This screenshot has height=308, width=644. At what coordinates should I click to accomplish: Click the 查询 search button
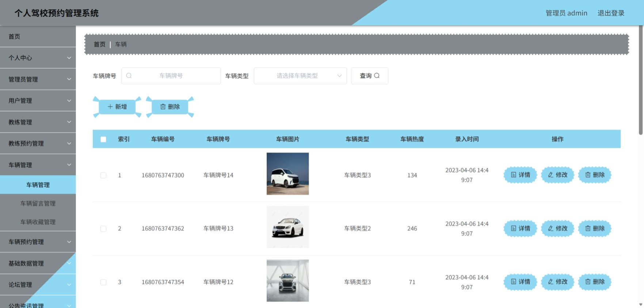point(369,76)
